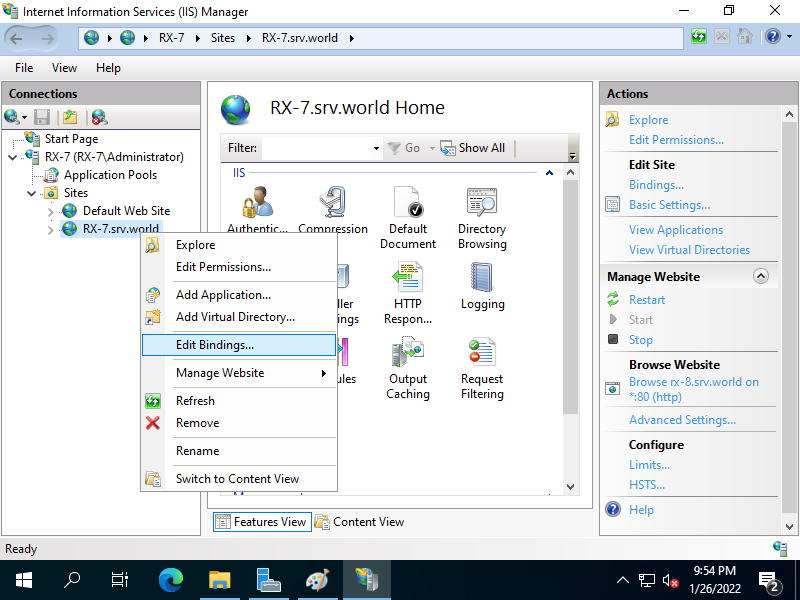Open Microsoft Edge from the taskbar
Screen dimensions: 800x600
[x=170, y=579]
